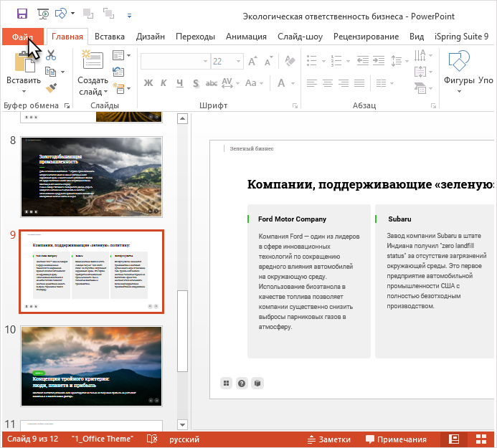Image resolution: width=497 pixels, height=448 pixels.
Task: Open the slide layout dropdown
Action: [121, 55]
